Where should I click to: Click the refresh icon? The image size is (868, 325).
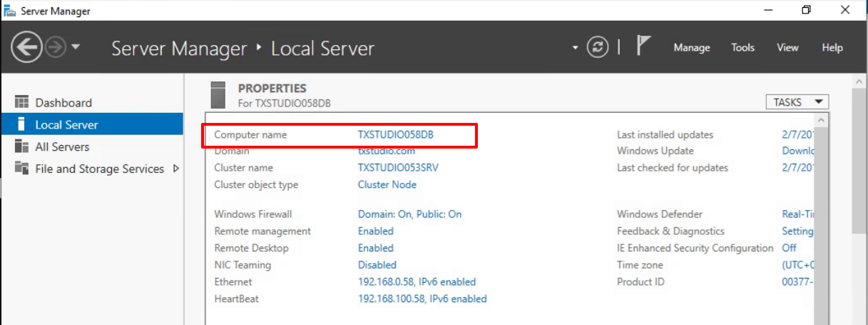click(x=598, y=48)
